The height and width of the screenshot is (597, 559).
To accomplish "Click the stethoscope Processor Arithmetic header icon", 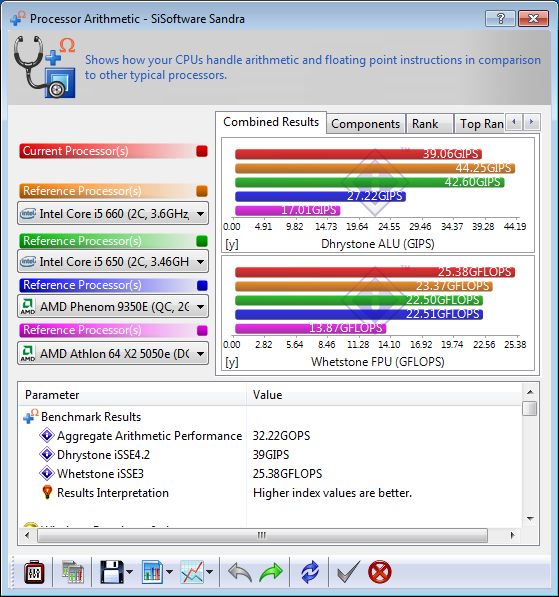I will click(x=45, y=67).
